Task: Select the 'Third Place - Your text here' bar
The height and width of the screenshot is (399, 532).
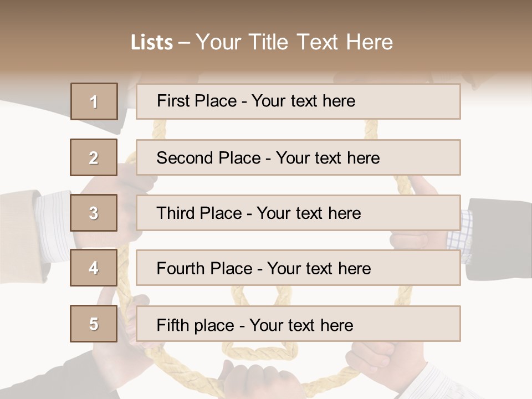Action: pyautogui.click(x=298, y=213)
